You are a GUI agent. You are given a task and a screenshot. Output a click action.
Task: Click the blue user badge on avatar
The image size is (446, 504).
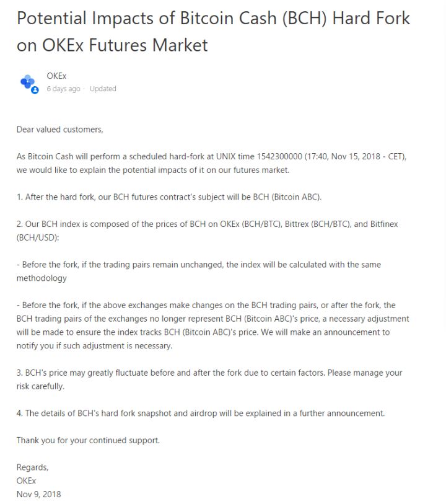(35, 90)
